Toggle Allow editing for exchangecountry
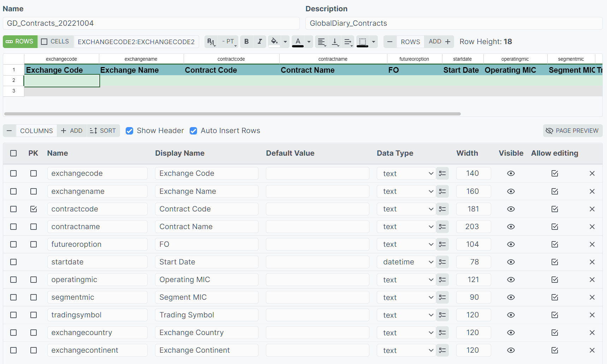 click(555, 333)
